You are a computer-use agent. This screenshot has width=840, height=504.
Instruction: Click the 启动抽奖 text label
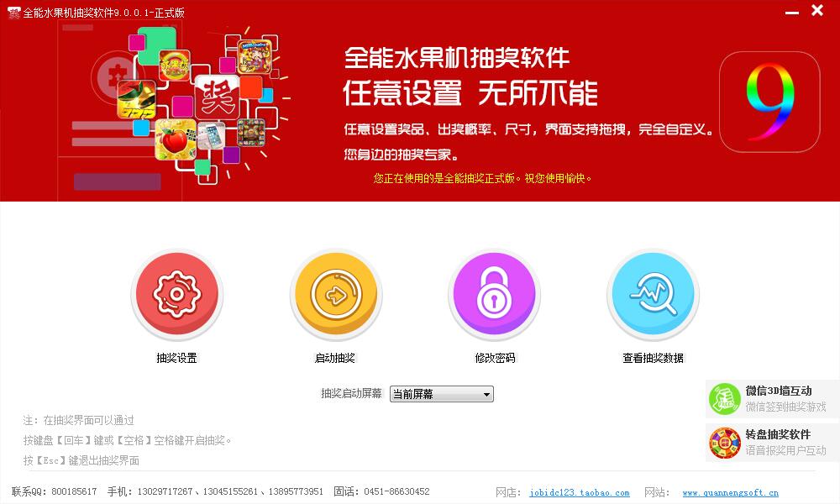coord(335,359)
